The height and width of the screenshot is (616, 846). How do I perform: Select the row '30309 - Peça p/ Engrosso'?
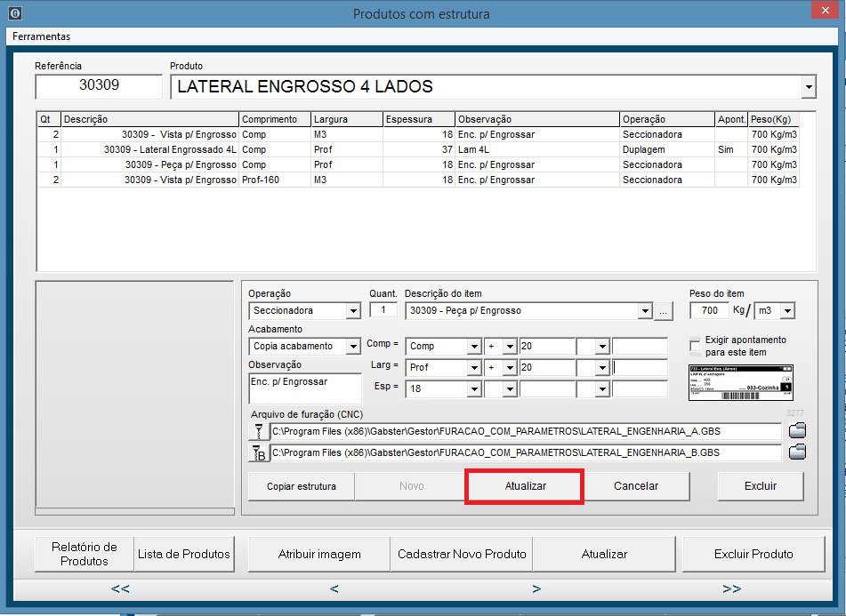(418, 165)
